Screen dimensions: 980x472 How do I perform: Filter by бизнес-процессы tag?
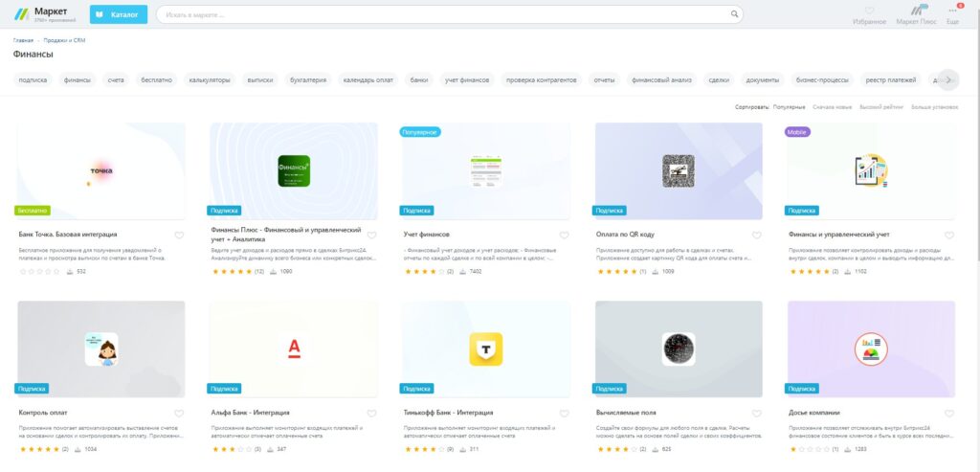(x=822, y=80)
